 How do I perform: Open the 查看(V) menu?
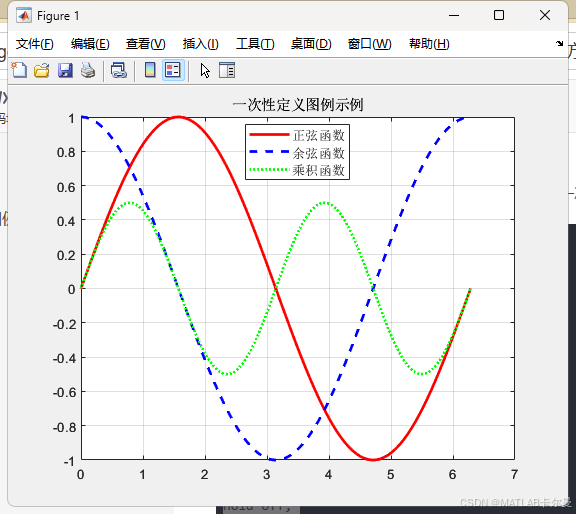tap(145, 44)
